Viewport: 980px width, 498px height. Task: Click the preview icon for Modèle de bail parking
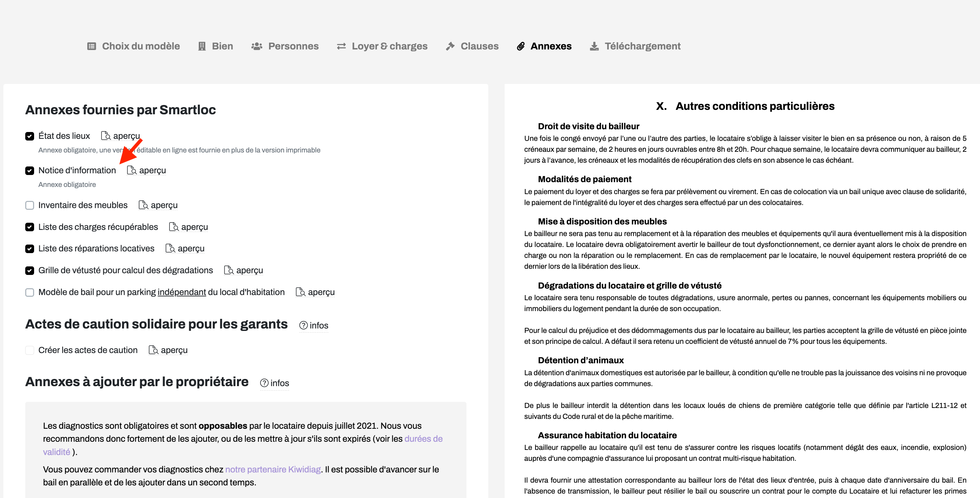[x=300, y=292]
